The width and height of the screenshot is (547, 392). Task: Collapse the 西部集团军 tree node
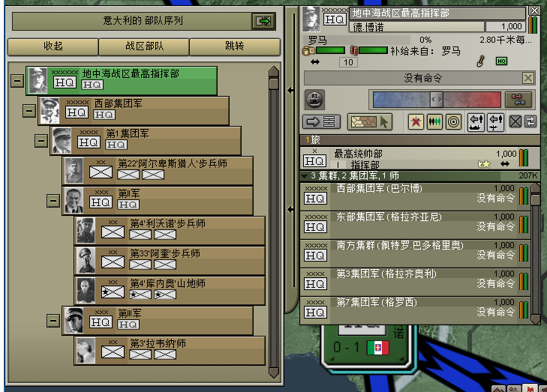[x=29, y=111]
